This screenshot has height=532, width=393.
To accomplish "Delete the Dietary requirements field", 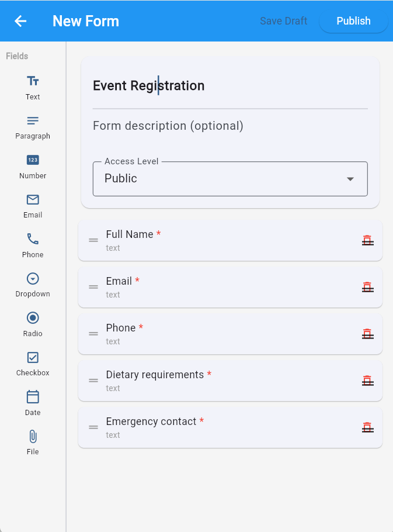I will pos(367,381).
